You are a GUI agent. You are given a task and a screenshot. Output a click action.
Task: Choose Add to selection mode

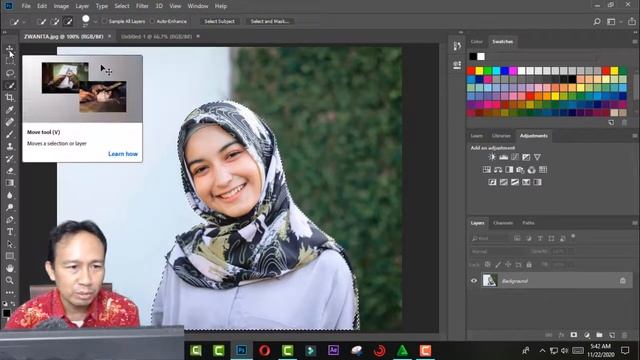point(55,21)
